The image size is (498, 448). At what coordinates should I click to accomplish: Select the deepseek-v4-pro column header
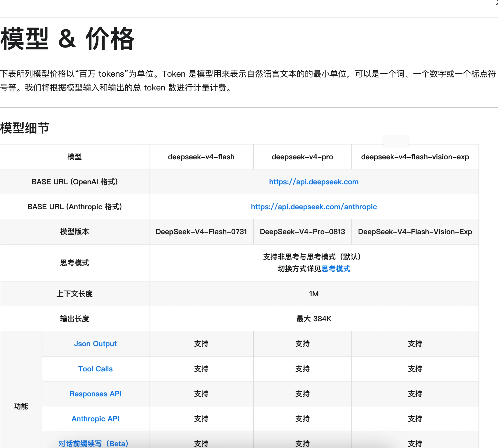pyautogui.click(x=302, y=157)
